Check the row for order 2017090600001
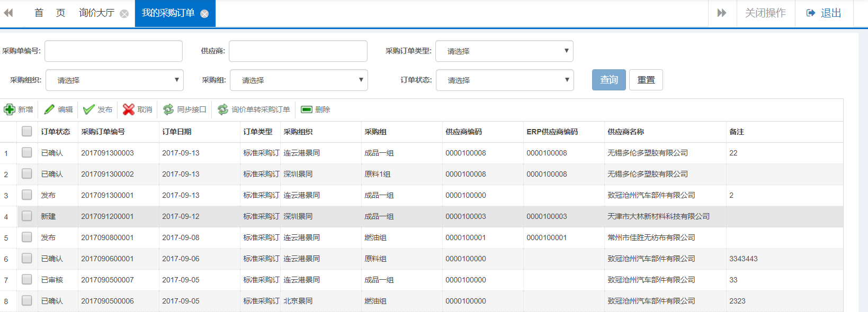 (x=27, y=258)
